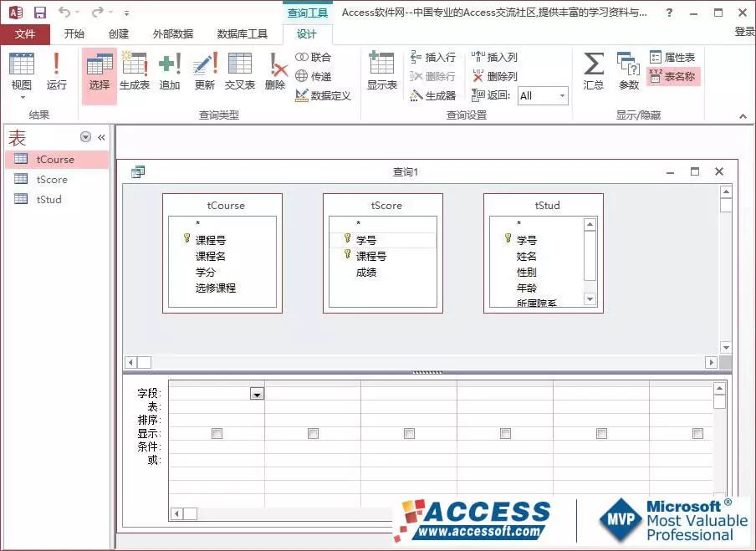Image resolution: width=756 pixels, height=551 pixels.
Task: Check the first 显示 column checkbox
Action: click(217, 433)
